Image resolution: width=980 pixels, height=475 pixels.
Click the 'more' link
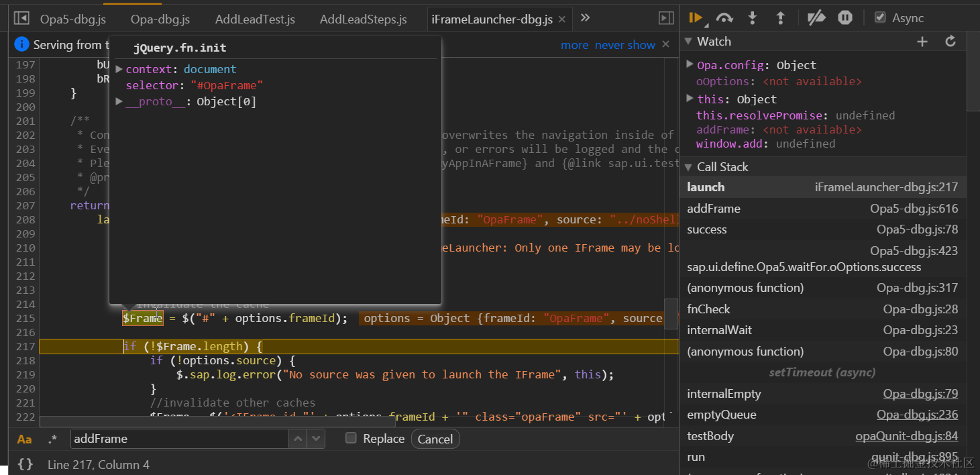575,45
